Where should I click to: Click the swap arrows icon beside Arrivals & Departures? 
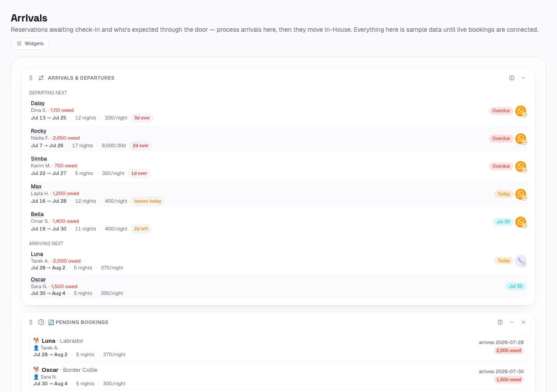click(x=41, y=78)
